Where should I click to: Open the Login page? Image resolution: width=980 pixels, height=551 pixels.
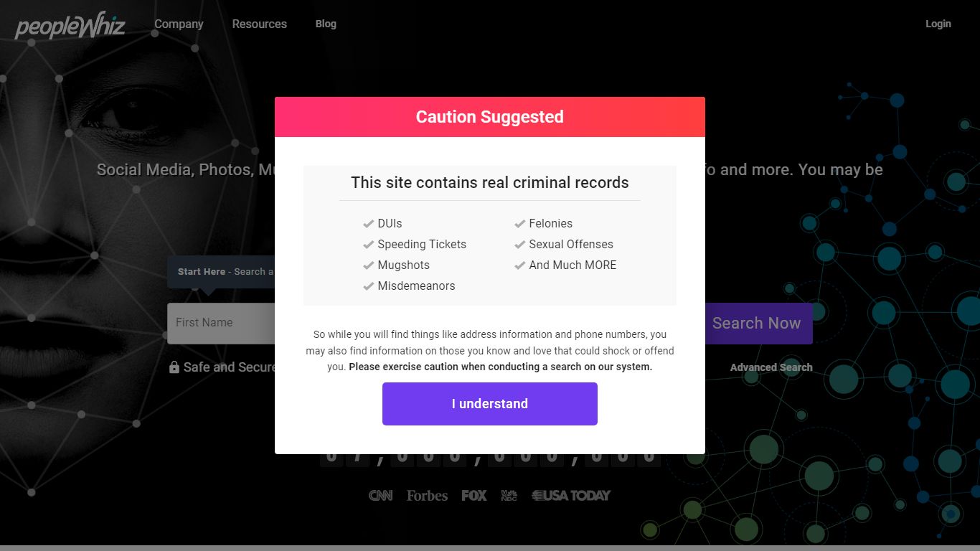[x=938, y=24]
